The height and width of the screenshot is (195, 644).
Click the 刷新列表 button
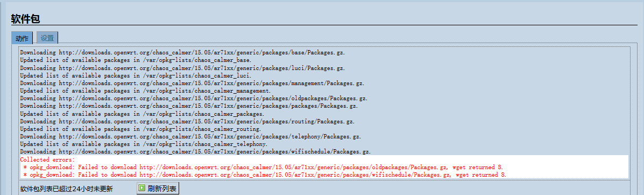click(158, 189)
